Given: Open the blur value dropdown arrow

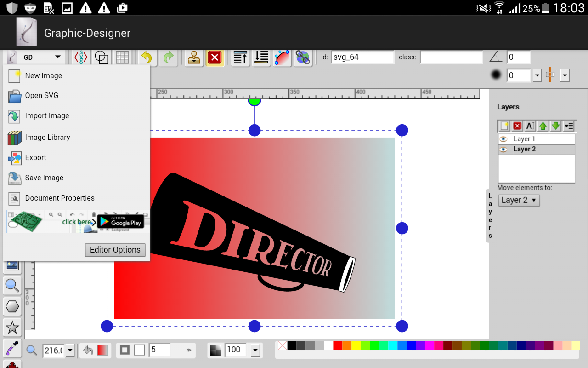Looking at the screenshot, I should (x=537, y=75).
